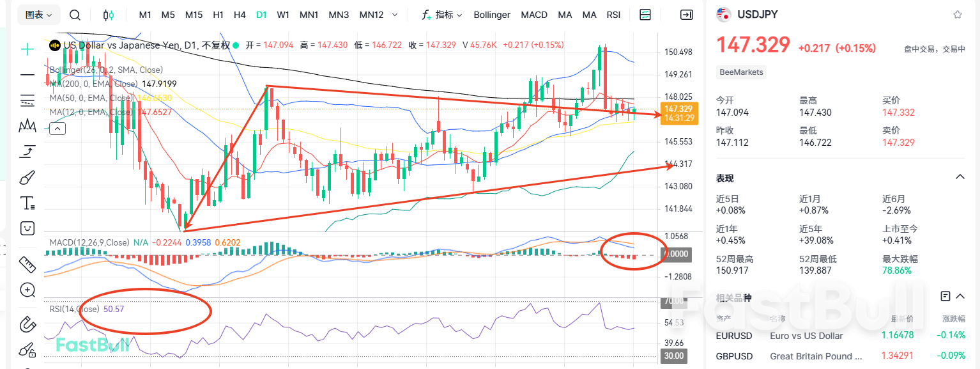Open the symbol search magnifier
Image resolution: width=980 pixels, height=369 pixels.
(x=75, y=14)
